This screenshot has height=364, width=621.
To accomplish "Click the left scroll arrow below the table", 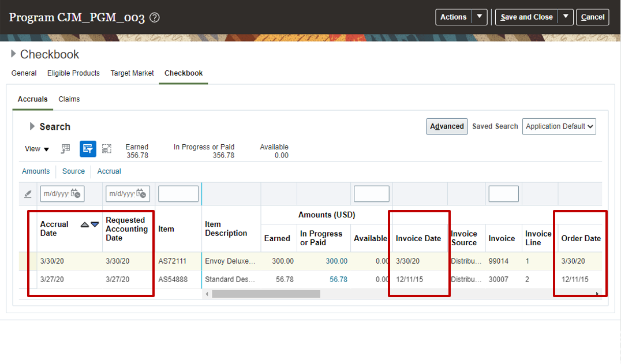I will pyautogui.click(x=207, y=294).
